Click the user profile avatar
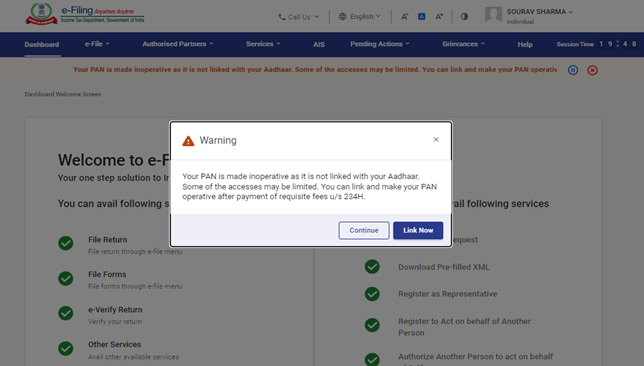Screen dimensions: 644x366 (493, 15)
